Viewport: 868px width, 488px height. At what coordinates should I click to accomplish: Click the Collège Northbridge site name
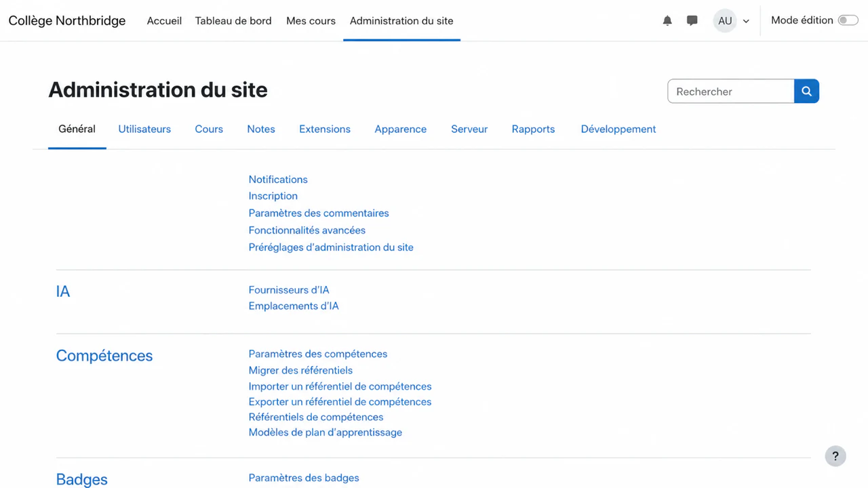click(67, 21)
